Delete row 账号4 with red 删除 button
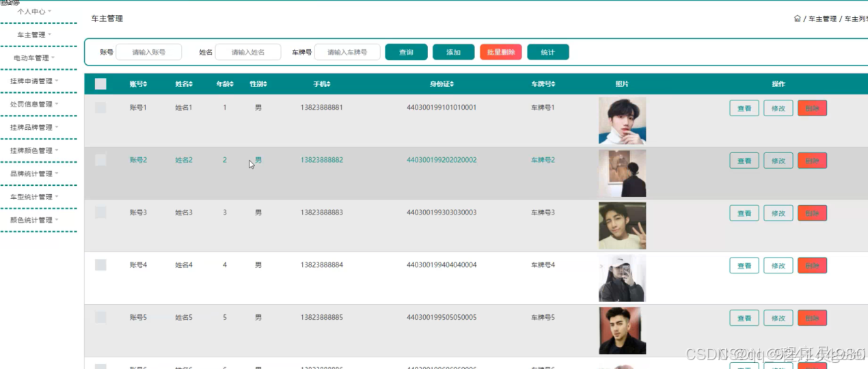The width and height of the screenshot is (868, 369). (813, 265)
